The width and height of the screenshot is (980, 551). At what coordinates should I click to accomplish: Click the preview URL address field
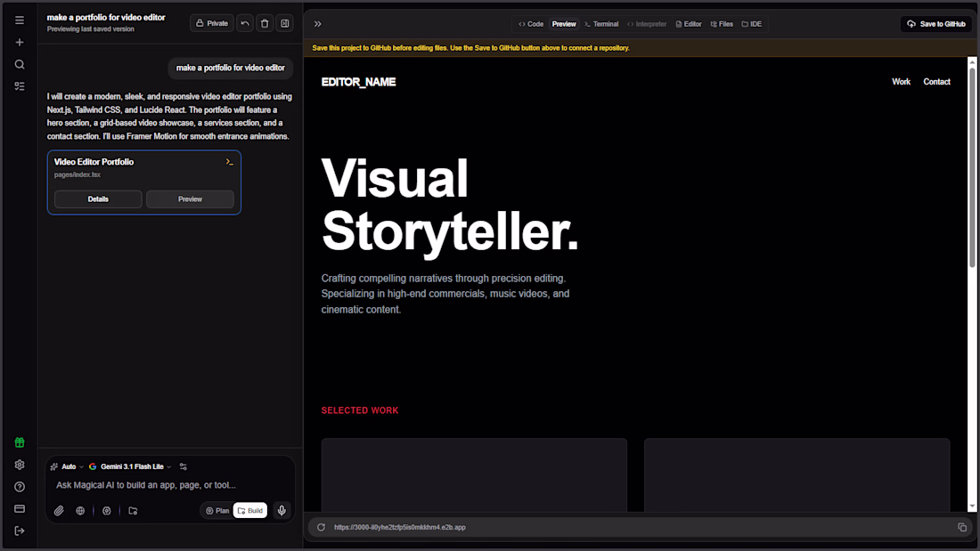point(638,527)
